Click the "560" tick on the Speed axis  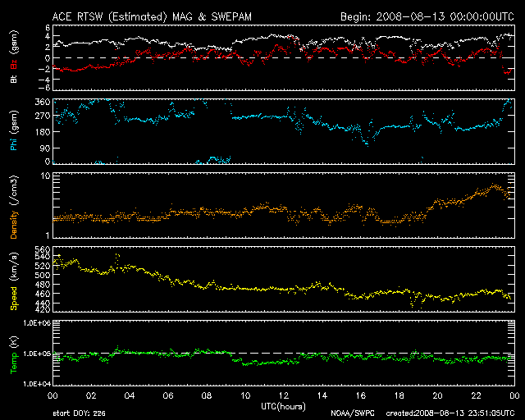click(x=43, y=250)
